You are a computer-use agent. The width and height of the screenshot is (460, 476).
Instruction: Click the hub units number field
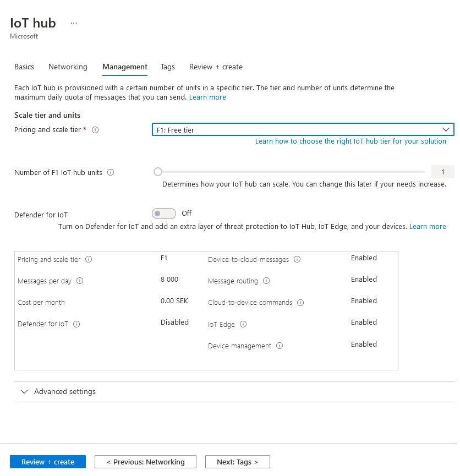pos(443,172)
